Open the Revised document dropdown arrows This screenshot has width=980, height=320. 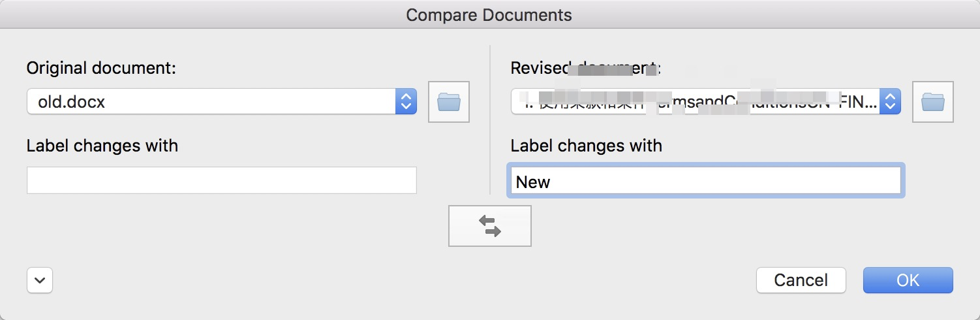[x=890, y=102]
